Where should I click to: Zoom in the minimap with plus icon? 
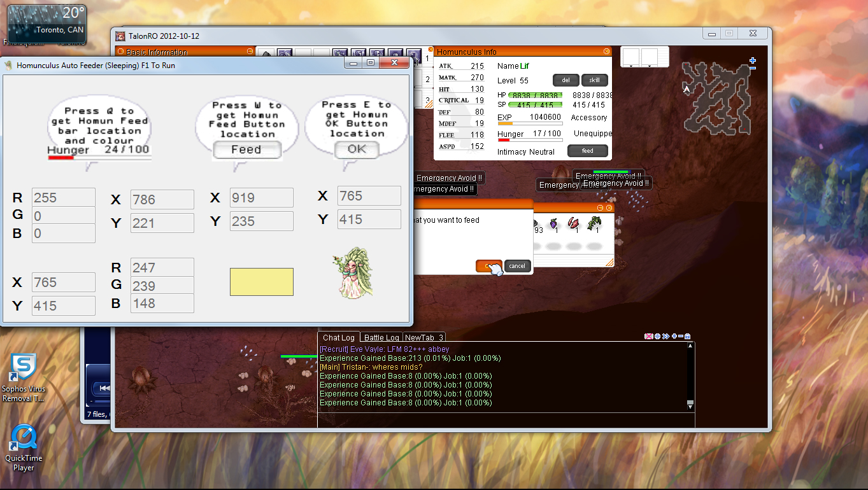pos(752,60)
